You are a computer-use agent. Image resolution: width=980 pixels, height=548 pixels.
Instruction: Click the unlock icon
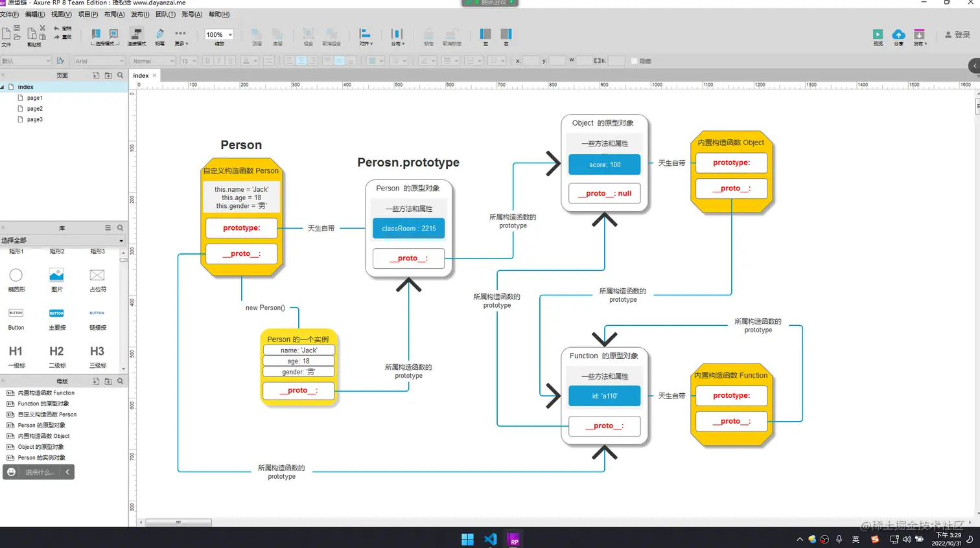coord(452,34)
